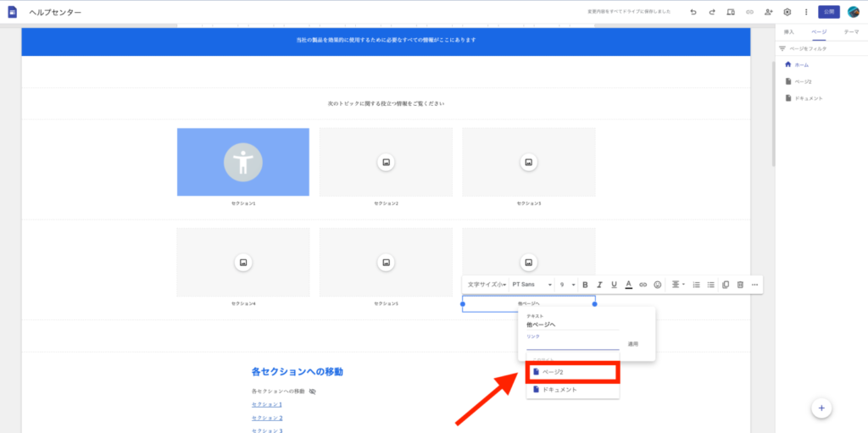Screen dimensions: 868x433
Task: Click image placeholder above セクション5
Action: click(x=386, y=262)
